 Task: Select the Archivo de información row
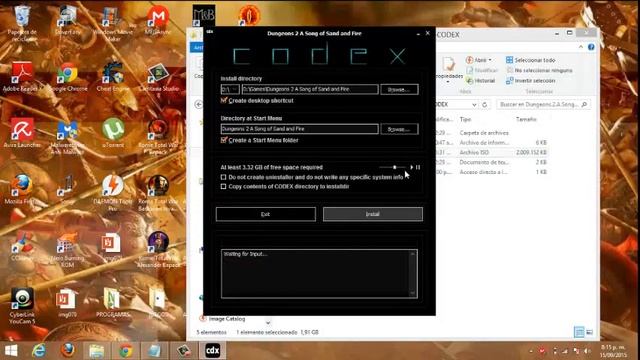tap(492, 142)
